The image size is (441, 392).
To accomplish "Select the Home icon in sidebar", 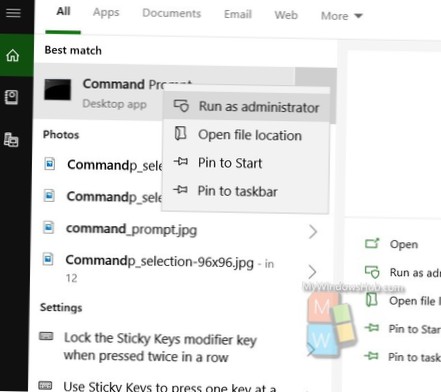I will 13,55.
